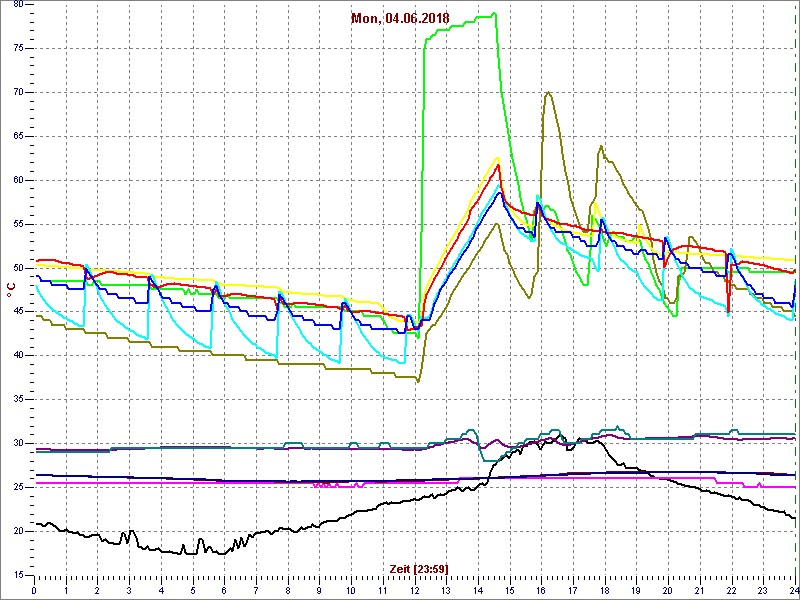Select hour 6 on the time axis
Image resolution: width=800 pixels, height=600 pixels.
click(224, 591)
